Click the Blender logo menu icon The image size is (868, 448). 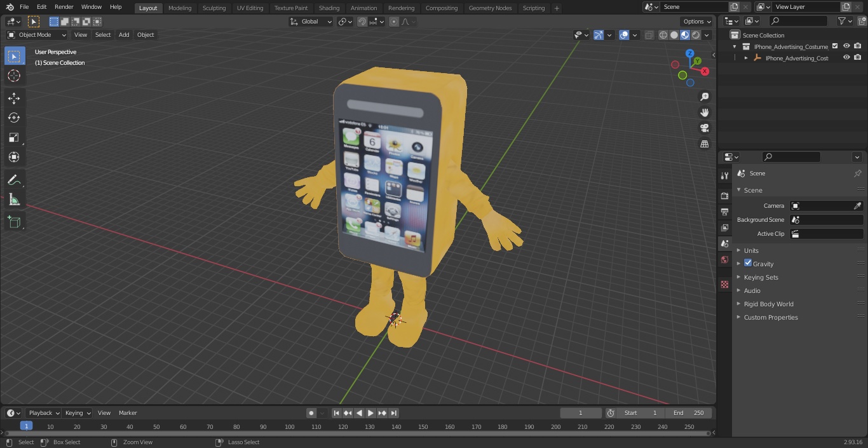point(10,7)
